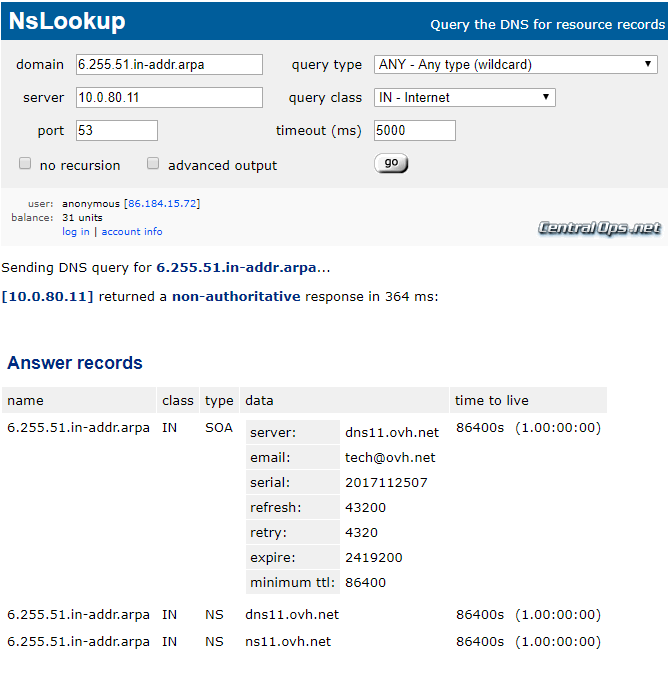Click NS record data ns11.ovh.net
This screenshot has height=674, width=668.
[288, 642]
